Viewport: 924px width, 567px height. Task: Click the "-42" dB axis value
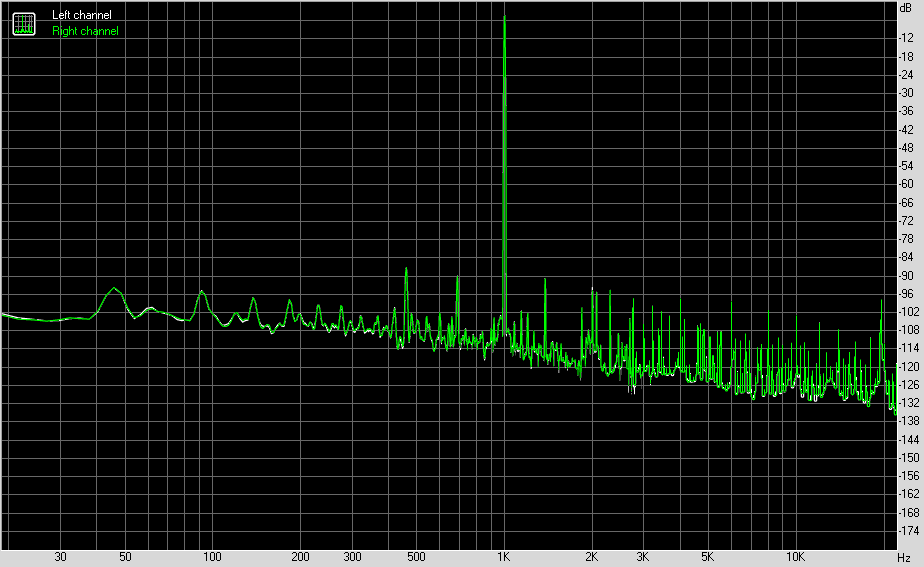[x=906, y=130]
